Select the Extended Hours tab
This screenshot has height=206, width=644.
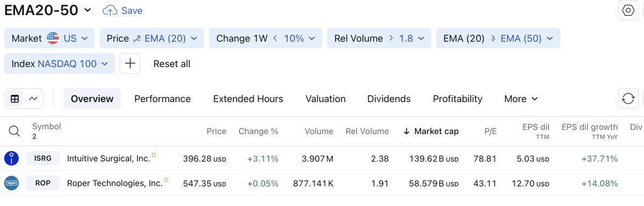[x=248, y=99]
